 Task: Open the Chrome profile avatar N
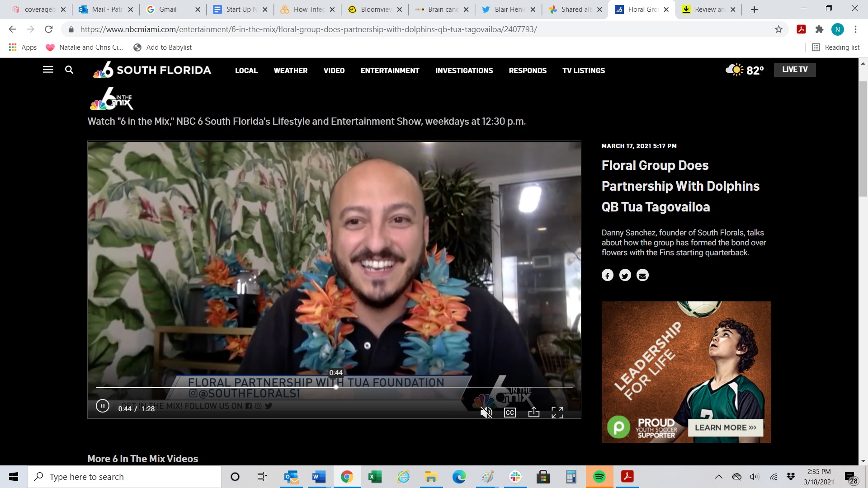tap(838, 29)
